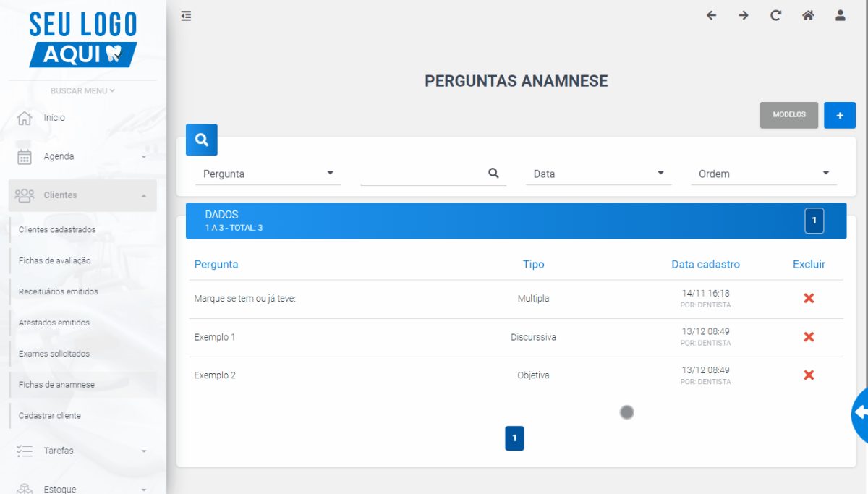Open Início in the sidebar
The height and width of the screenshot is (494, 868).
pyautogui.click(x=54, y=118)
